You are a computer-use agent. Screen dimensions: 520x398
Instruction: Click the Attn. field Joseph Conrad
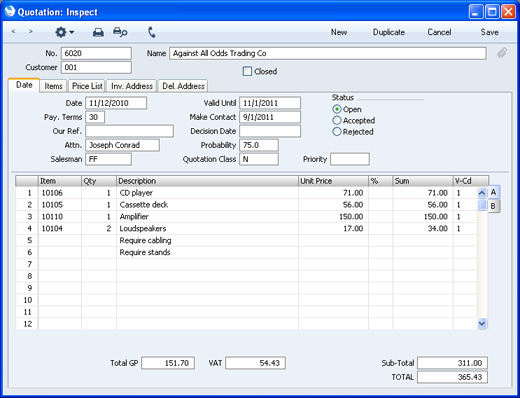(x=123, y=145)
